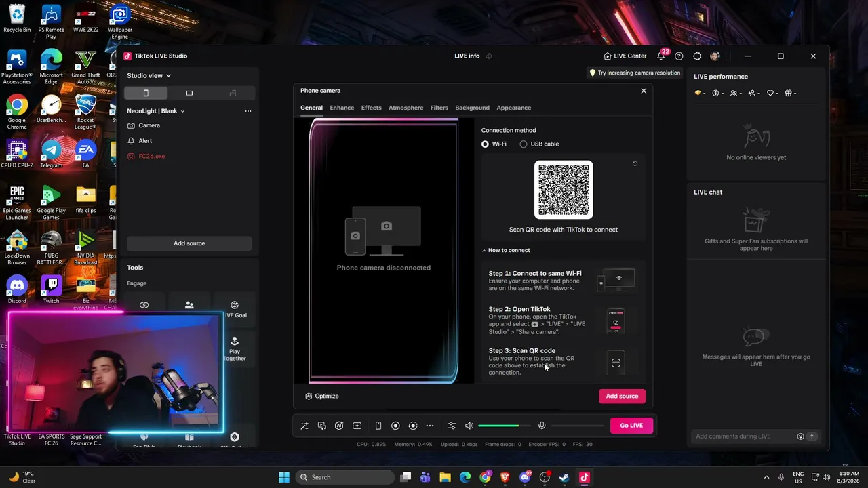868x488 pixels.
Task: Open the media music tool in bottom toolbar
Action: click(322, 426)
